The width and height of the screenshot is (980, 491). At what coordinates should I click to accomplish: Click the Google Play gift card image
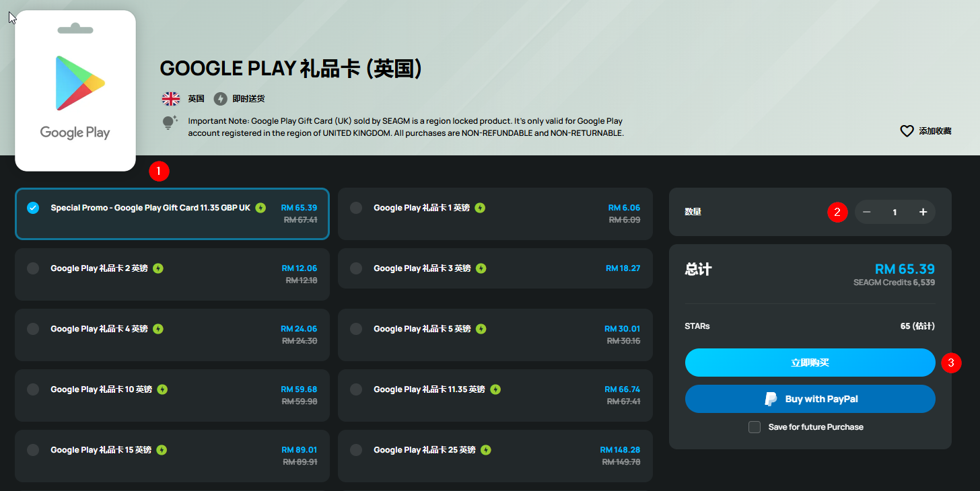[75, 91]
